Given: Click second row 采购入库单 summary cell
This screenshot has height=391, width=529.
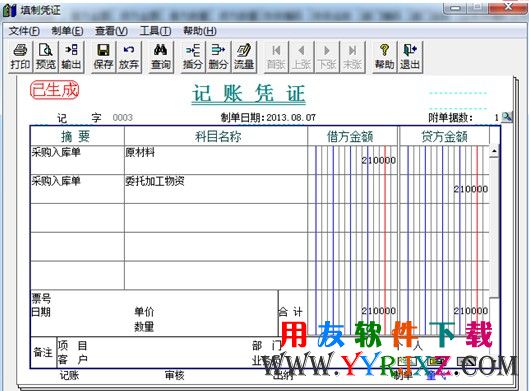Looking at the screenshot, I should pos(77,189).
